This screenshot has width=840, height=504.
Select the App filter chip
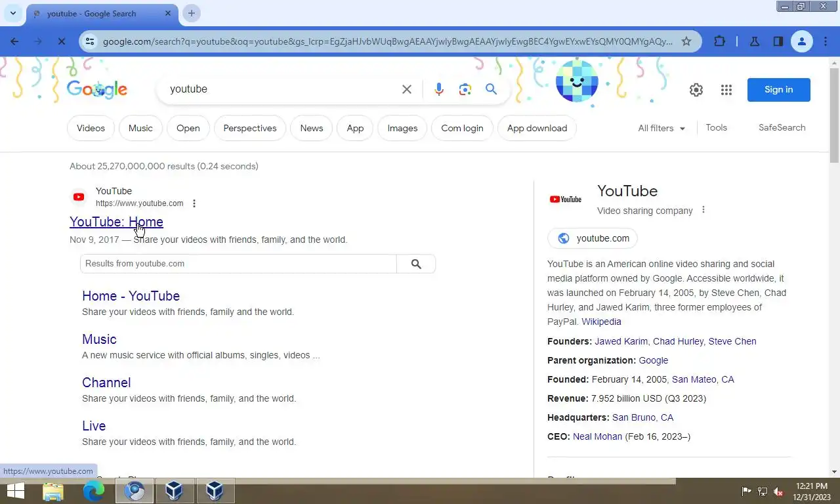[x=355, y=128]
